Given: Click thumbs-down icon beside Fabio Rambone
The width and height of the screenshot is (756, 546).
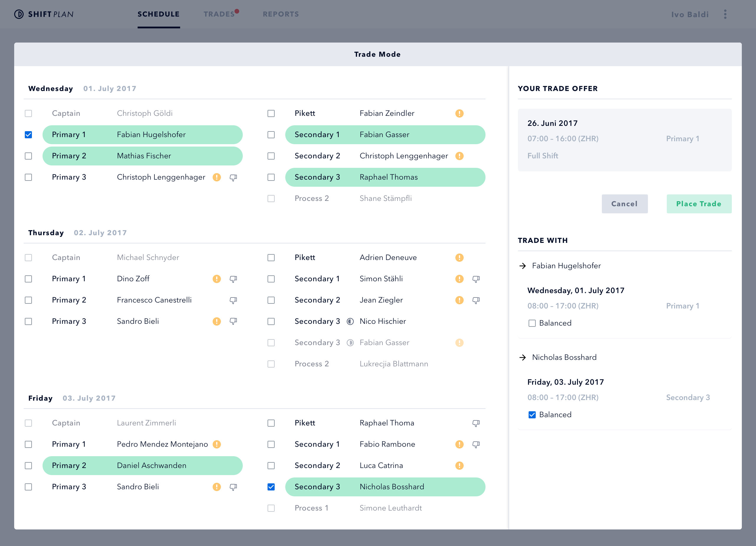Looking at the screenshot, I should [x=476, y=445].
